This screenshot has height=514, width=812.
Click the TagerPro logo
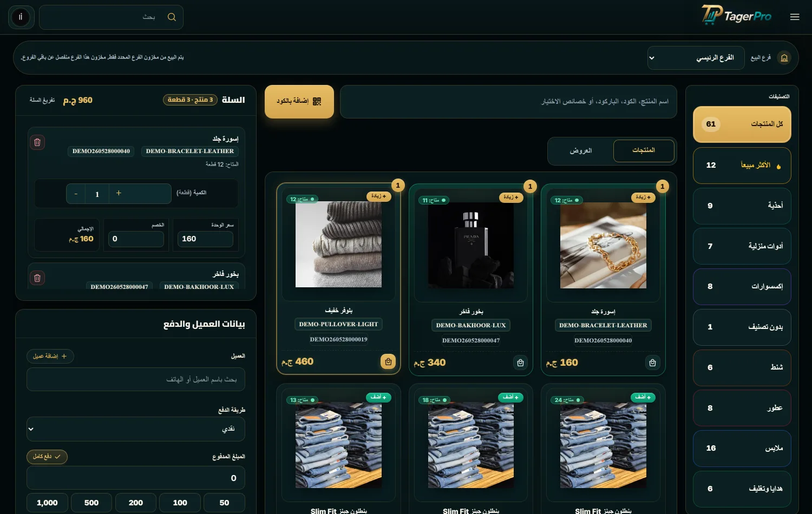(737, 15)
